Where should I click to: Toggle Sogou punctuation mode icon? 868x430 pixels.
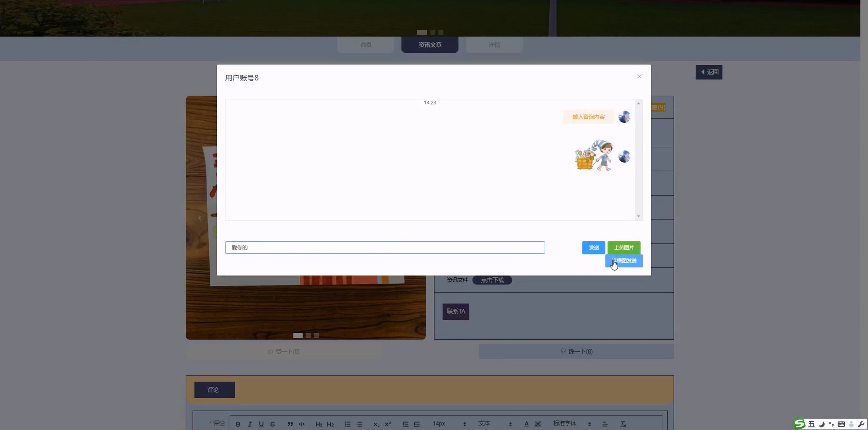point(831,424)
